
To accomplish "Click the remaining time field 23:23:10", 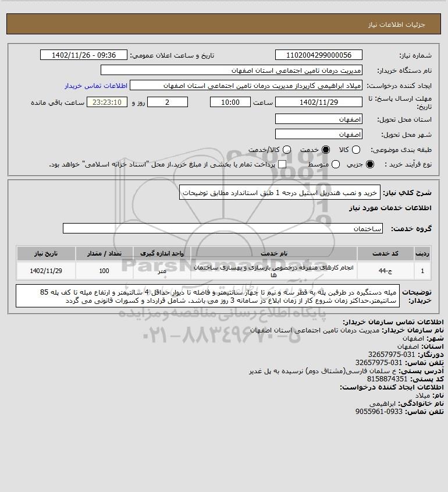I will pos(107,102).
